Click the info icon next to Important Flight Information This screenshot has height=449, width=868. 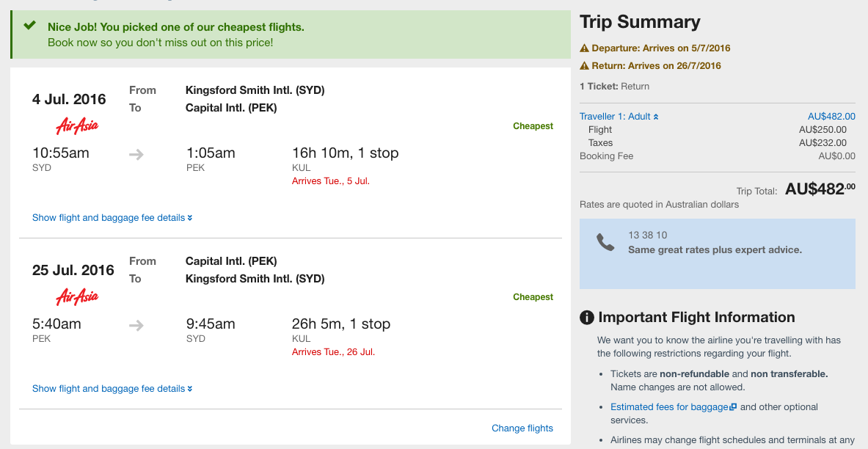tap(587, 318)
